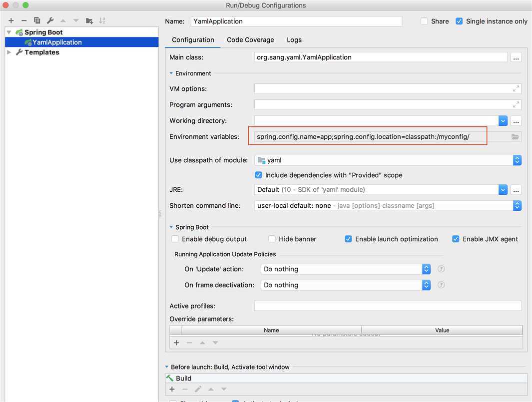The height and width of the screenshot is (402, 532).
Task: Move before launch task down
Action: [x=224, y=389]
